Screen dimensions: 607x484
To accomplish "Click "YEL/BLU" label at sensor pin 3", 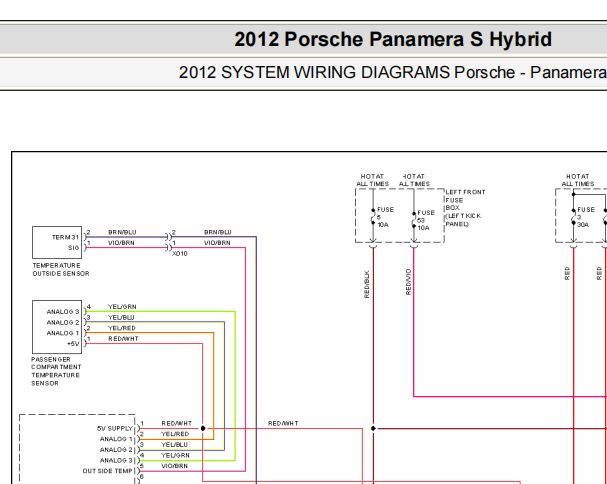I will click(121, 318).
